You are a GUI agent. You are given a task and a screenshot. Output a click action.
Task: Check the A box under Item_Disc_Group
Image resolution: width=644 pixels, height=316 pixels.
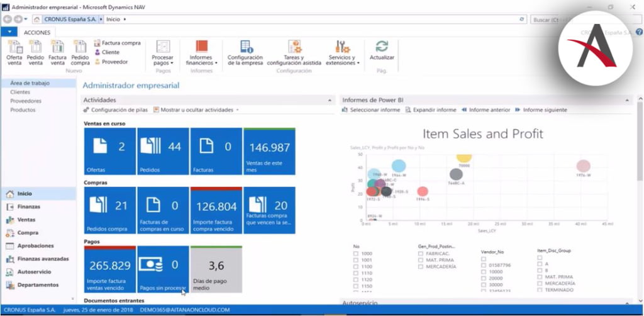pos(540,264)
